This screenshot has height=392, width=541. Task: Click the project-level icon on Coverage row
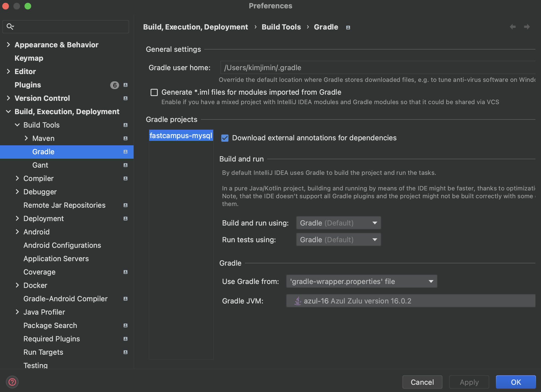[x=126, y=272]
